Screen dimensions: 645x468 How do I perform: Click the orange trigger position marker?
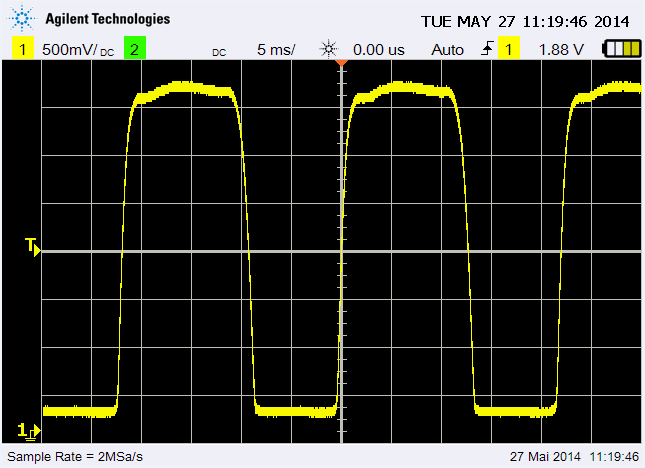coord(341,63)
